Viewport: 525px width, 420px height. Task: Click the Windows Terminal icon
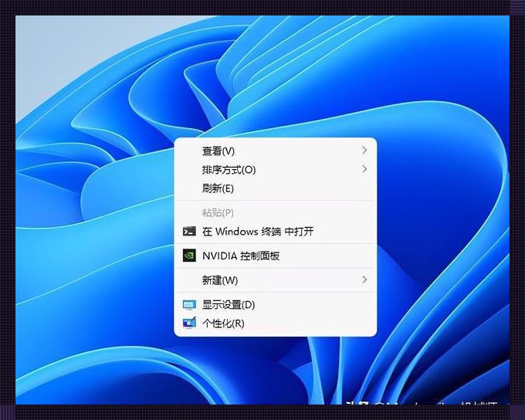189,231
